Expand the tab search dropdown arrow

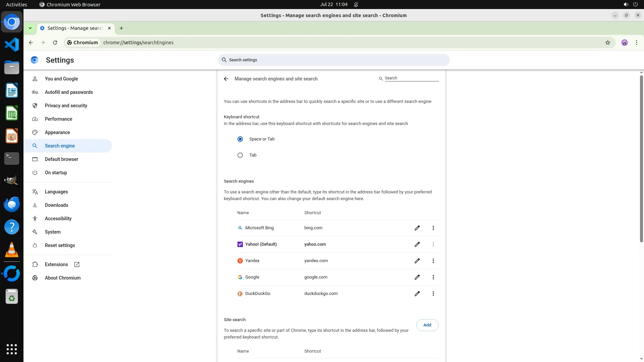(x=30, y=28)
